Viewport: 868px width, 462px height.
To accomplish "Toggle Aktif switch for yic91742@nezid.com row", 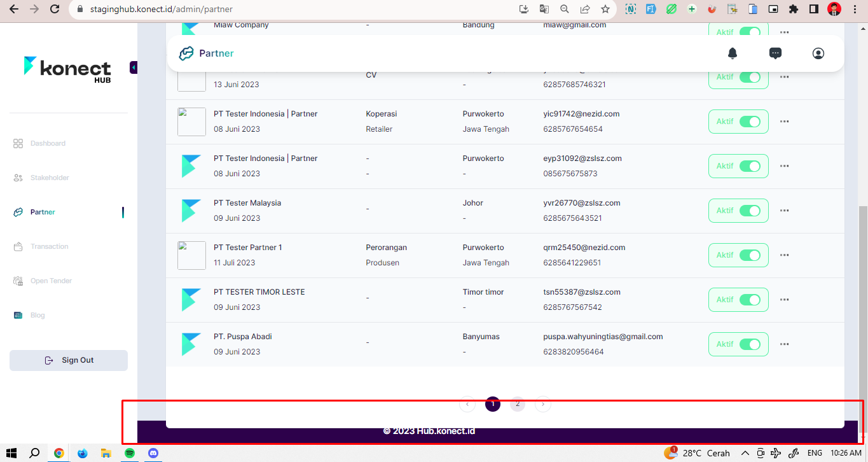I will click(750, 122).
